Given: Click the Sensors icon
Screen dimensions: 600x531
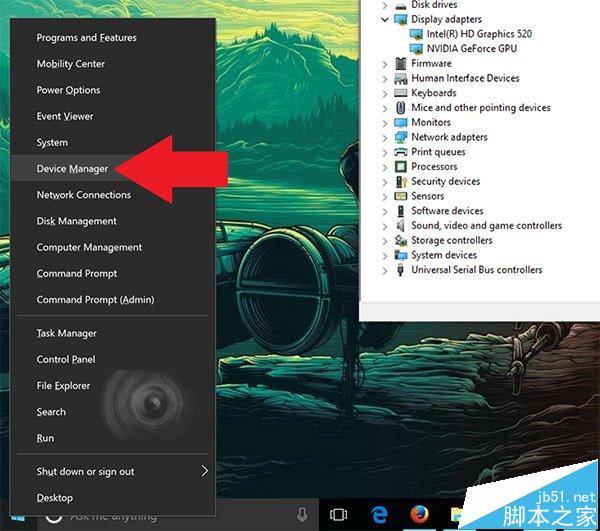Looking at the screenshot, I should click(401, 196).
